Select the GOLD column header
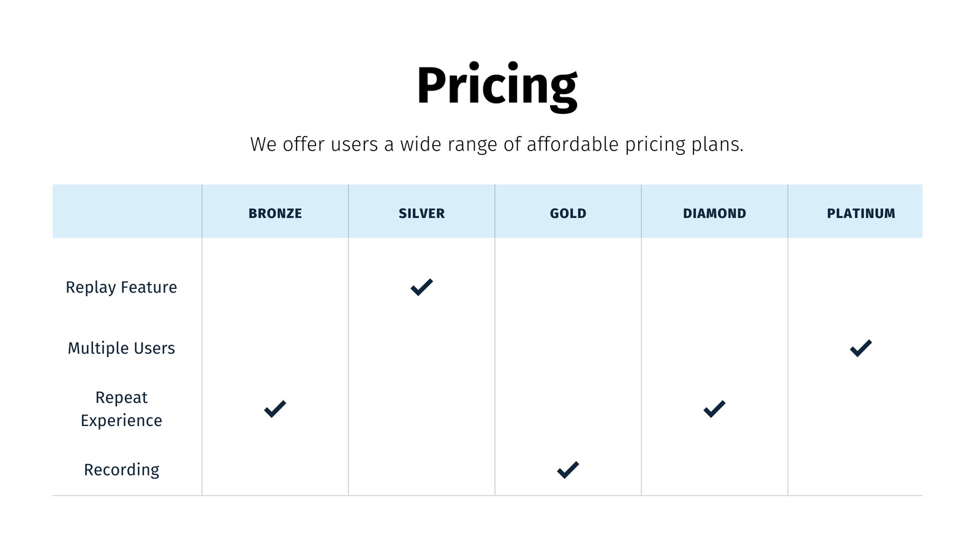The height and width of the screenshot is (551, 980). tap(568, 214)
